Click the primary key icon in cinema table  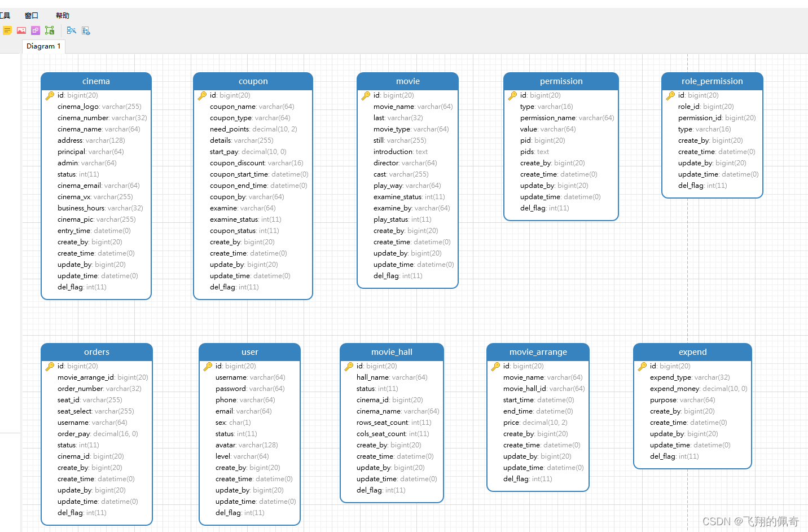(50, 95)
